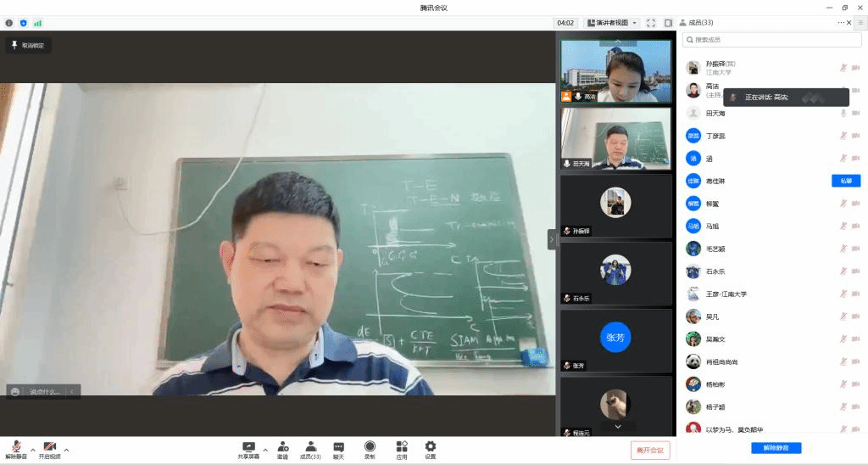The width and height of the screenshot is (868, 465).
Task: Open the 成员(33) item in the bottom toolbar
Action: point(310,449)
